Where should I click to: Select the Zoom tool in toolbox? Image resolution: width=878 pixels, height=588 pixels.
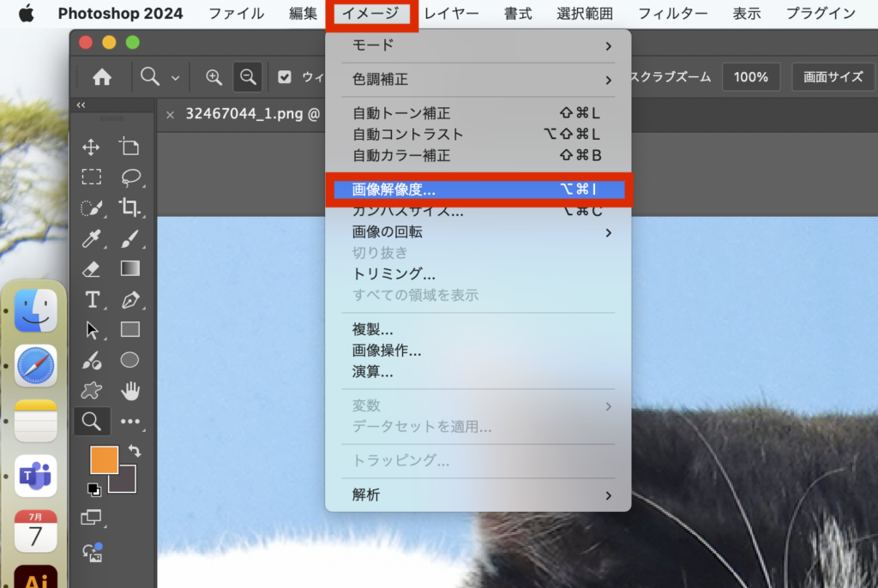[91, 421]
